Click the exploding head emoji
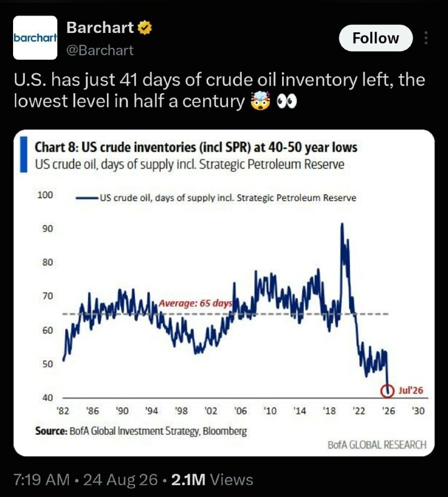 click(x=260, y=101)
